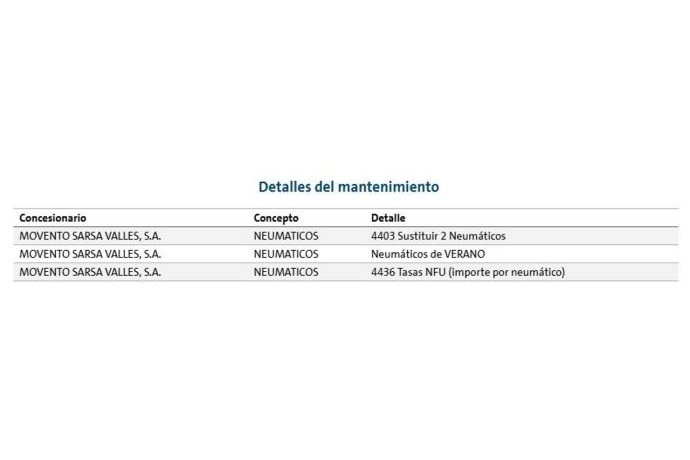Select NEUMATICOS concept in the first row
The image size is (690, 460).
286,236
